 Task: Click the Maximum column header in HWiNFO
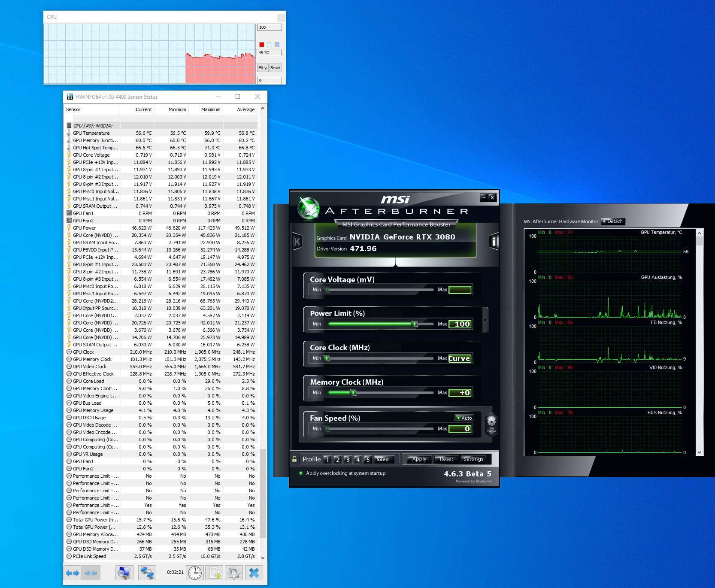tap(206, 109)
